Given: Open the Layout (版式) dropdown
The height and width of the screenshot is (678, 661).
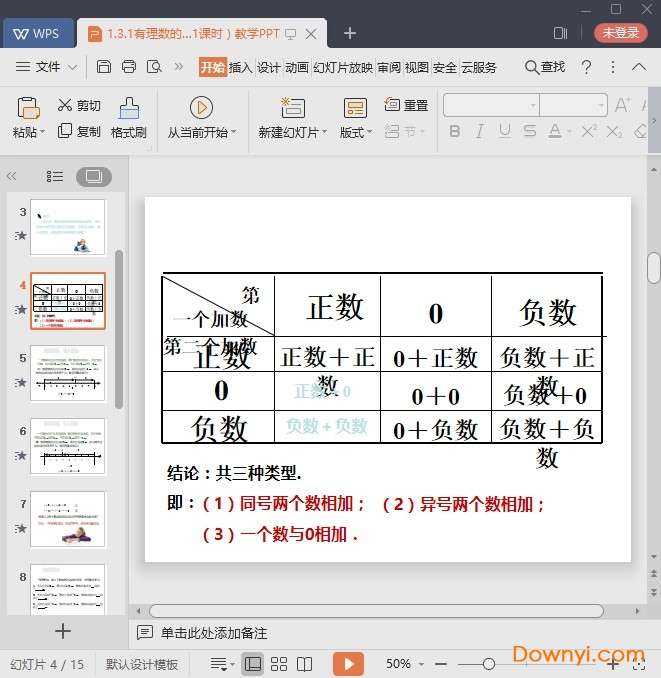Looking at the screenshot, I should [x=355, y=132].
